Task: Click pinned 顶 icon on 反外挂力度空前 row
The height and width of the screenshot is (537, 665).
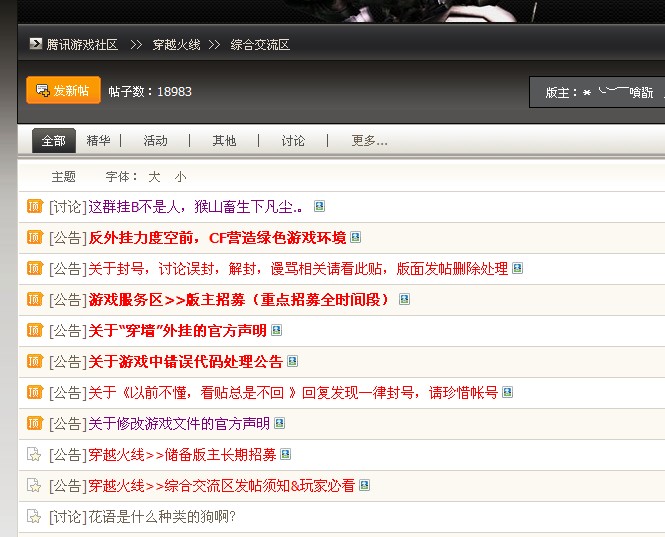Action: pyautogui.click(x=35, y=237)
